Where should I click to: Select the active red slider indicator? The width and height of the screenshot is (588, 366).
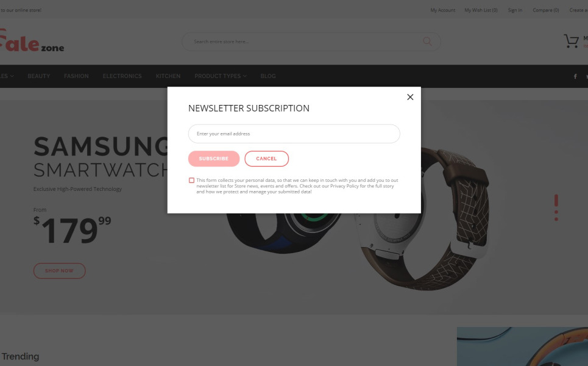point(556,200)
